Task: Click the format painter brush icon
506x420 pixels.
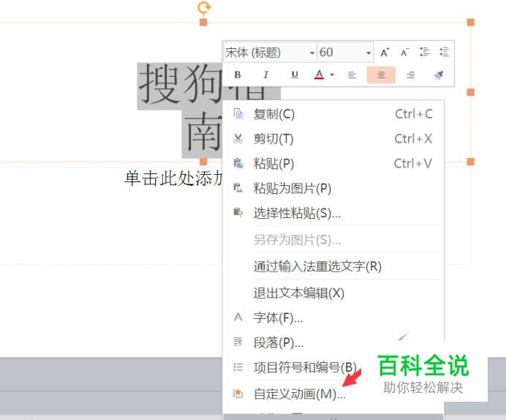Action: (439, 75)
